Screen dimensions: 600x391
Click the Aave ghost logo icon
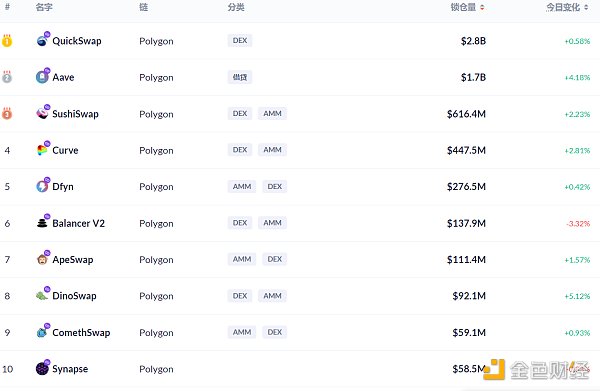coord(42,77)
